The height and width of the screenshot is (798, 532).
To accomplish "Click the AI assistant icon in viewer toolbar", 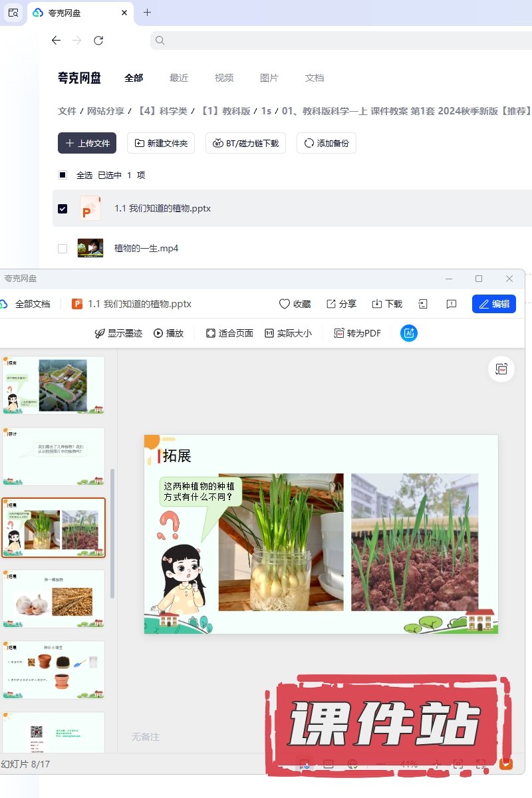I will click(408, 333).
